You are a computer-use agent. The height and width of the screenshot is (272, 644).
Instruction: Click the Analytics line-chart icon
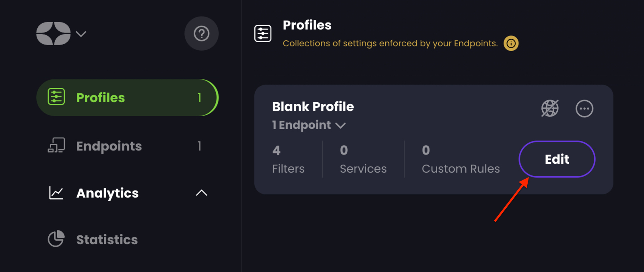56,193
